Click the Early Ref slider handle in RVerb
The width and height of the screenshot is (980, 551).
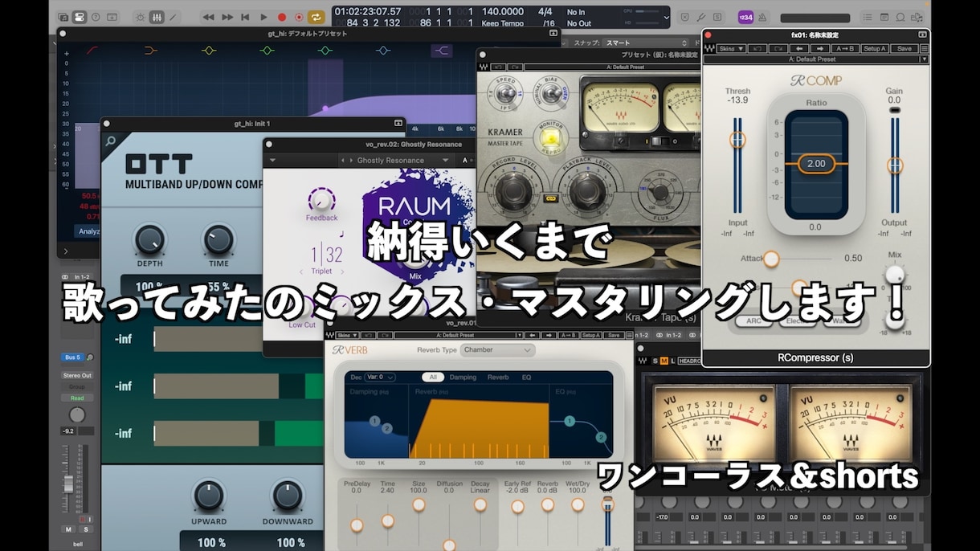[x=517, y=507]
